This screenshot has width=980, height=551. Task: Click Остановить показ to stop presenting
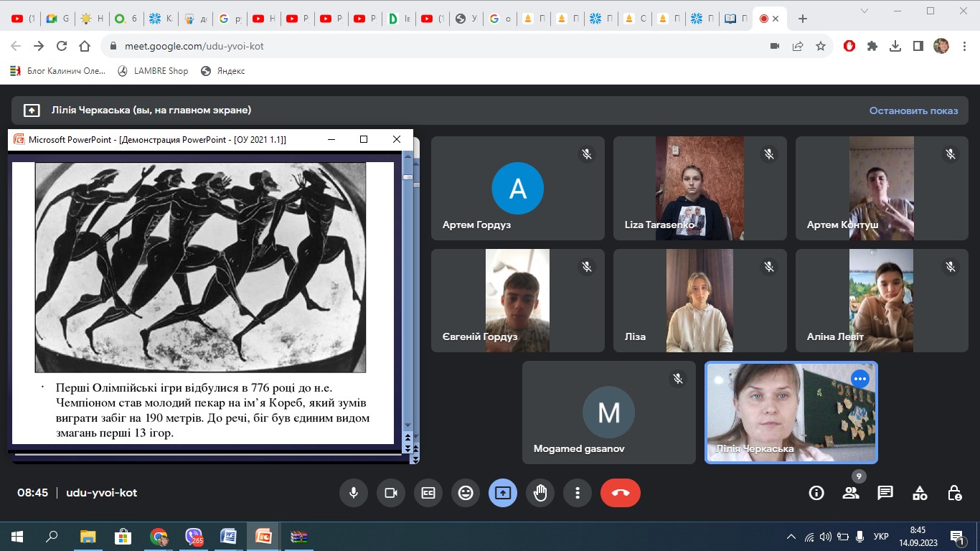913,110
